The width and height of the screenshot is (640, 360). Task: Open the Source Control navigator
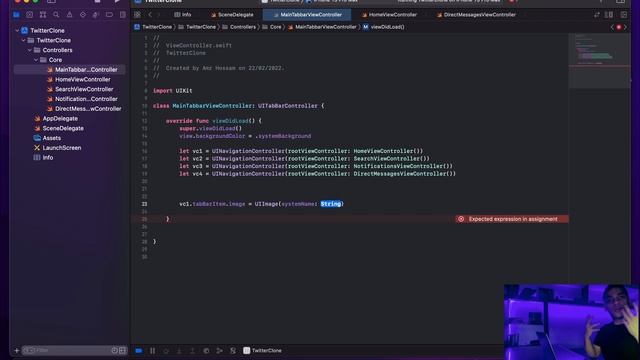click(x=29, y=15)
